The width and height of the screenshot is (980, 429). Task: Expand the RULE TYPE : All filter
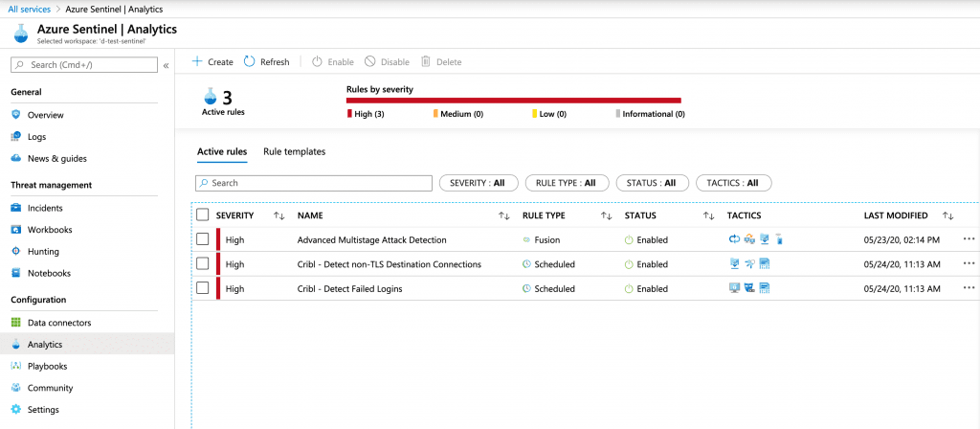click(x=566, y=183)
